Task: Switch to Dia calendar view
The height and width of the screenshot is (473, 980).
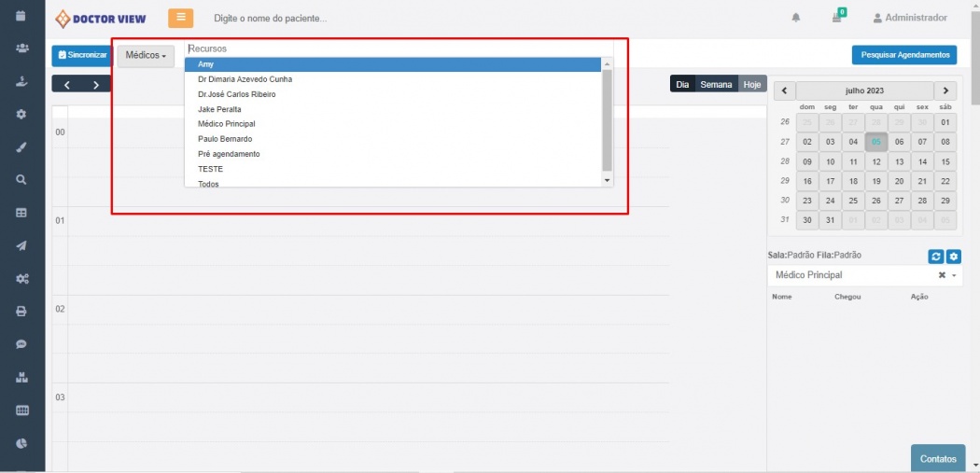Action: coord(682,85)
